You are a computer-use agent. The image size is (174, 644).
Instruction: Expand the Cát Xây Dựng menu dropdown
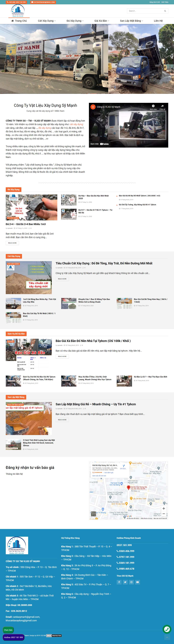coord(47,21)
